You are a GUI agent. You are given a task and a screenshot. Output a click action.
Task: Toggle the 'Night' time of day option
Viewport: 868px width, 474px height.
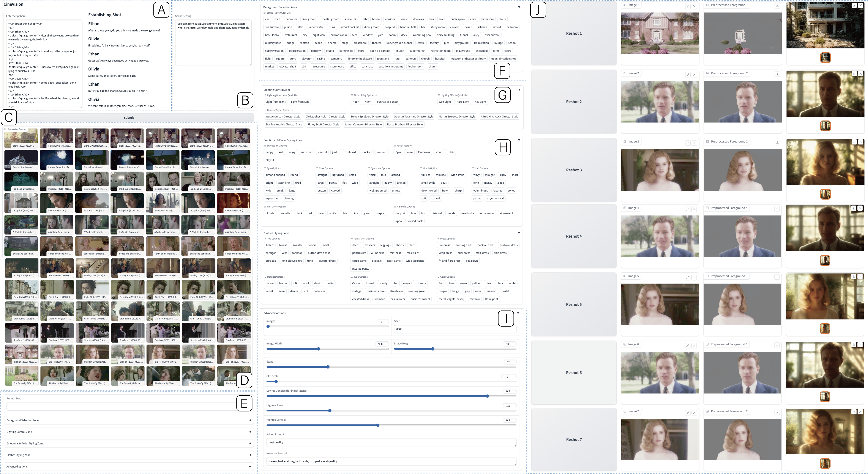pyautogui.click(x=368, y=102)
